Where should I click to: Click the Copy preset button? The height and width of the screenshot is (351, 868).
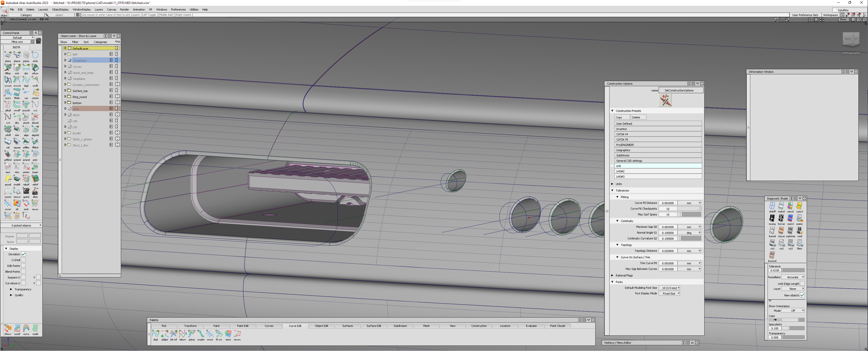[622, 117]
